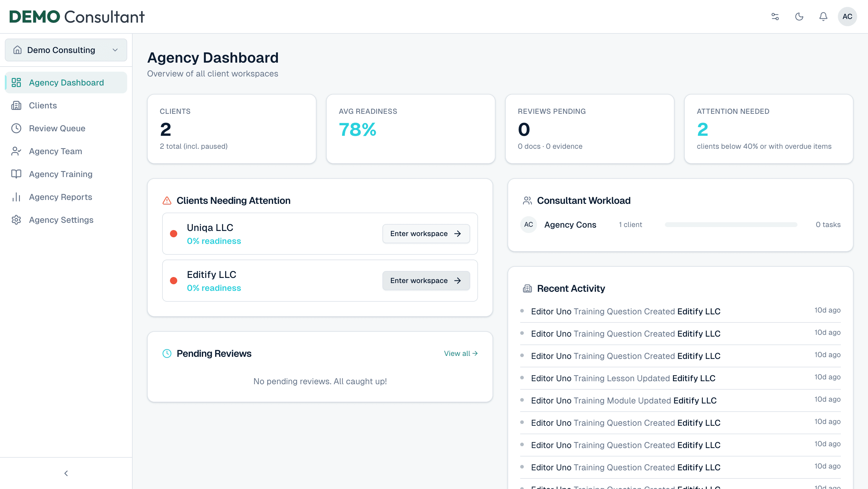Screen dimensions: 868x489
Task: Click the Agency Cons workload progress bar
Action: 731,224
